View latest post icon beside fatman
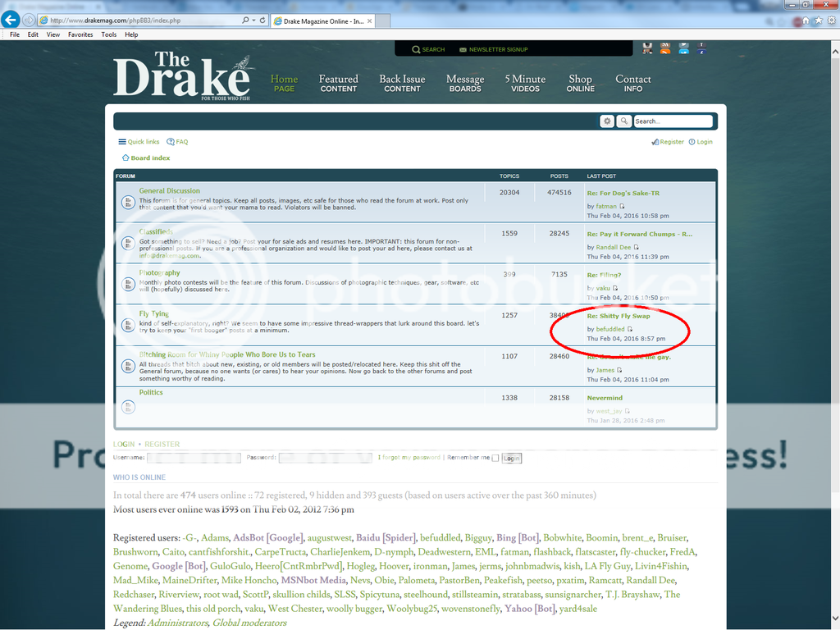The height and width of the screenshot is (630, 840). point(622,206)
